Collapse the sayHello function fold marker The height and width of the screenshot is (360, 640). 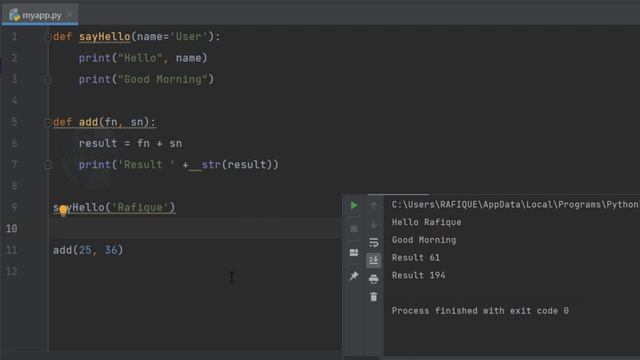(47, 37)
